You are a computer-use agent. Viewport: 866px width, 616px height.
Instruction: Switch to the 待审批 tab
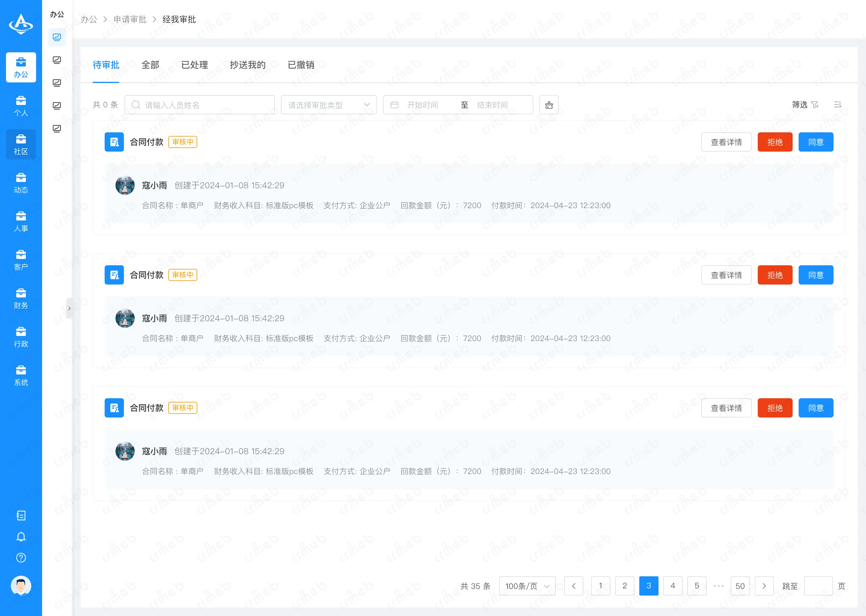pos(106,65)
